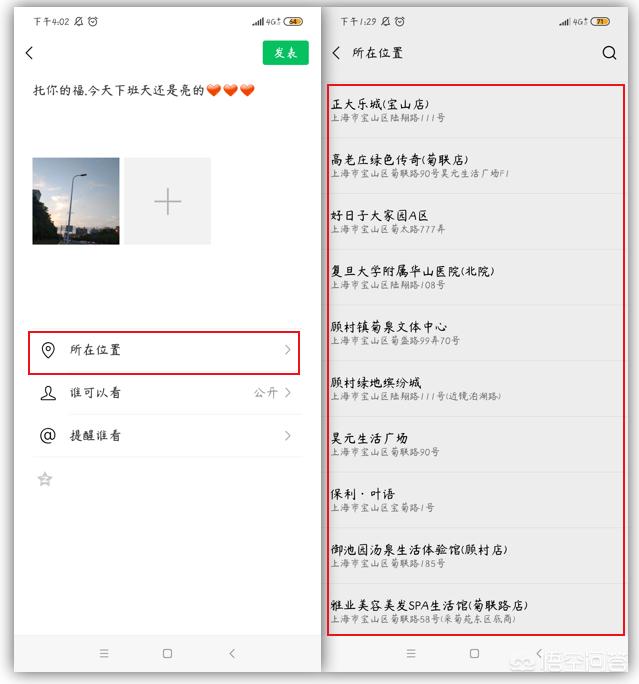Screen dimensions: 639x684
Task: Expand the 提醒谁看 row chevron
Action: [288, 436]
